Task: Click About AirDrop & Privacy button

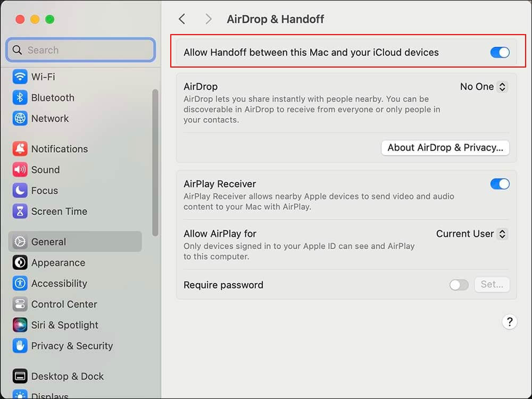Action: pos(445,148)
